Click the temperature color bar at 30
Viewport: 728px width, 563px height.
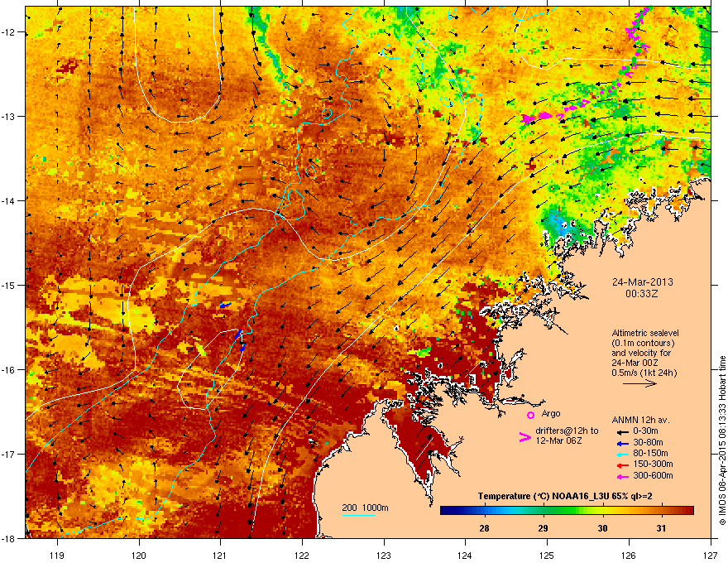602,511
